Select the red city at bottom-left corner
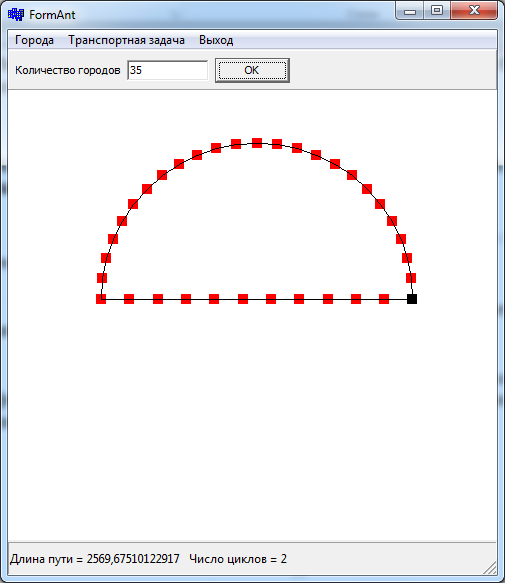 (x=101, y=299)
